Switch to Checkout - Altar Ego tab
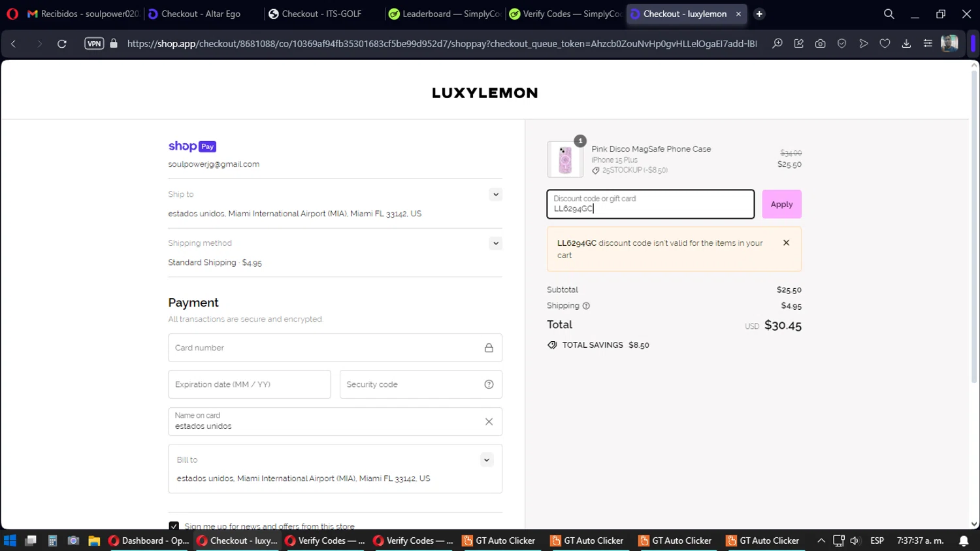980x551 pixels. click(201, 14)
